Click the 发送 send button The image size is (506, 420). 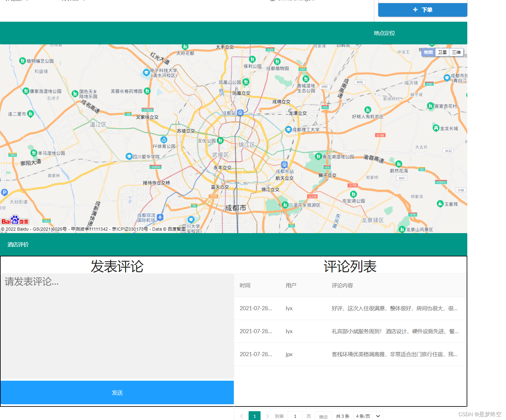click(117, 393)
